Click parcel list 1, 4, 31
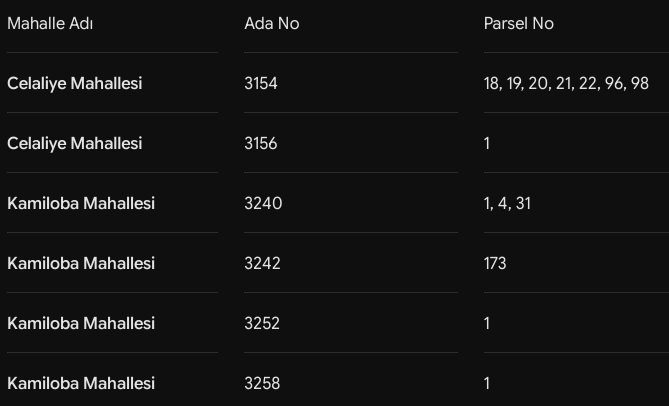 507,203
